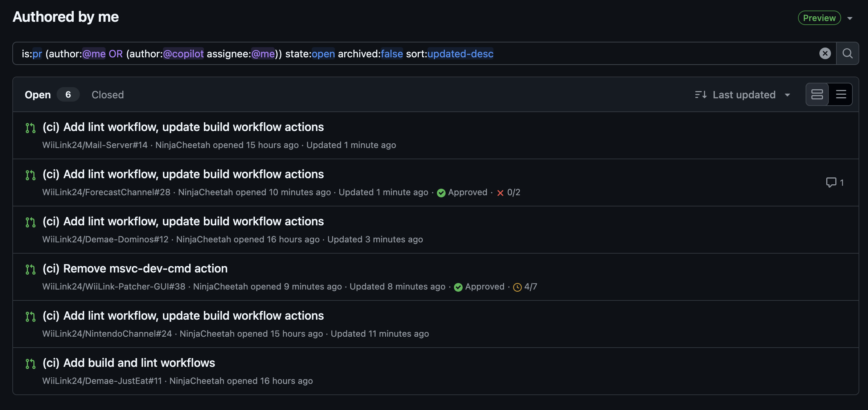Open the comment count icon on ForecastChannel PR
The height and width of the screenshot is (410, 868).
(x=831, y=182)
